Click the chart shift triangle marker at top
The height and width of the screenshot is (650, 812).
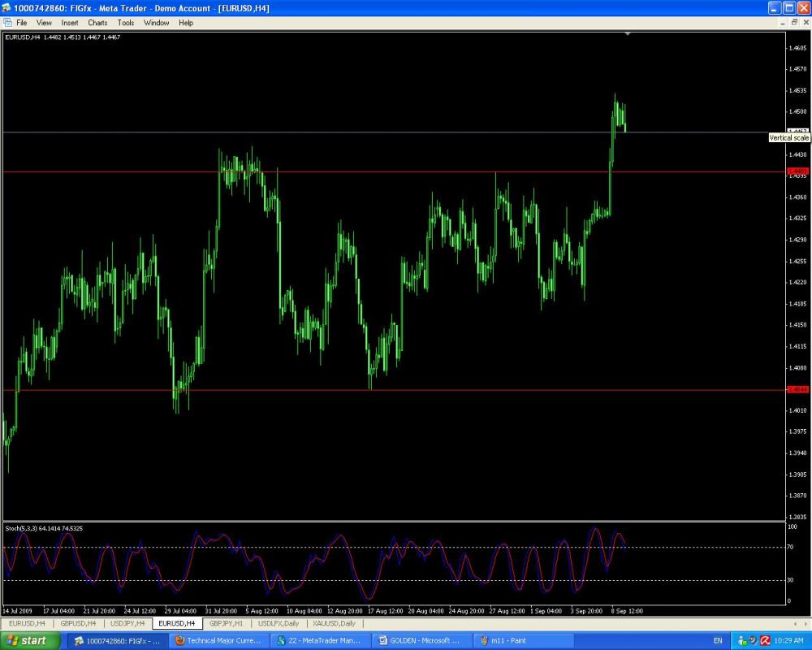(628, 34)
